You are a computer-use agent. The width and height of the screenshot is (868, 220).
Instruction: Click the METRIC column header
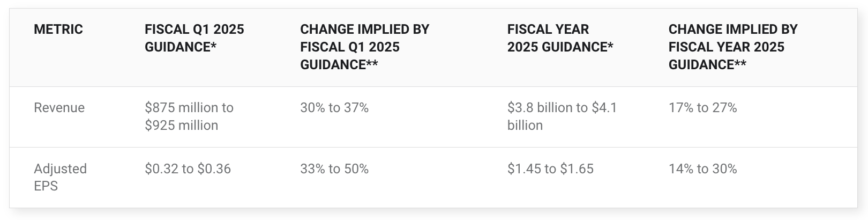click(58, 29)
